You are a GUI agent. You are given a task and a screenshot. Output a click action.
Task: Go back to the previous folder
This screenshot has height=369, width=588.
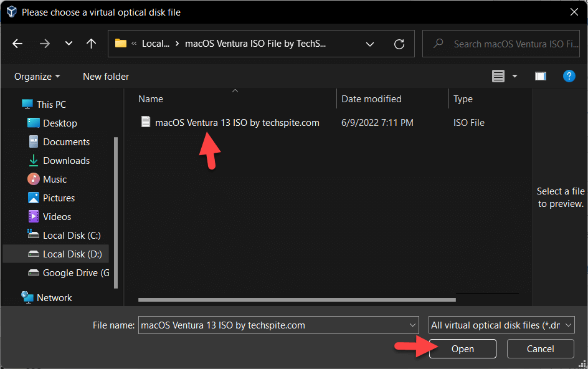(17, 44)
